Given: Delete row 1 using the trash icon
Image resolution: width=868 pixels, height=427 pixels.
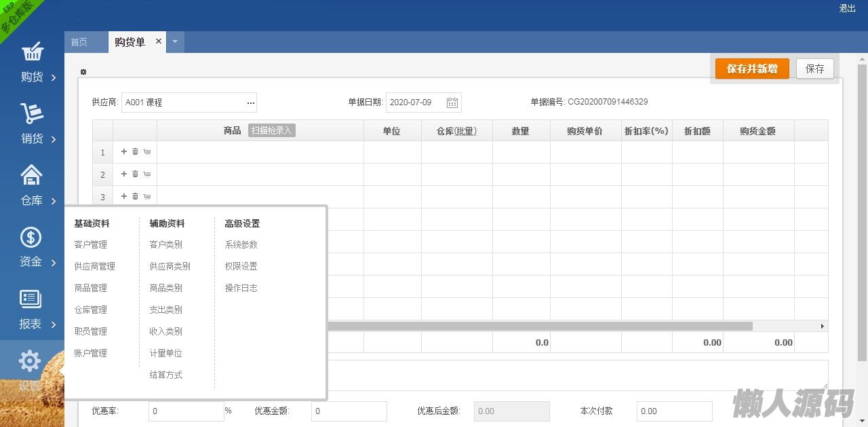Looking at the screenshot, I should point(135,152).
